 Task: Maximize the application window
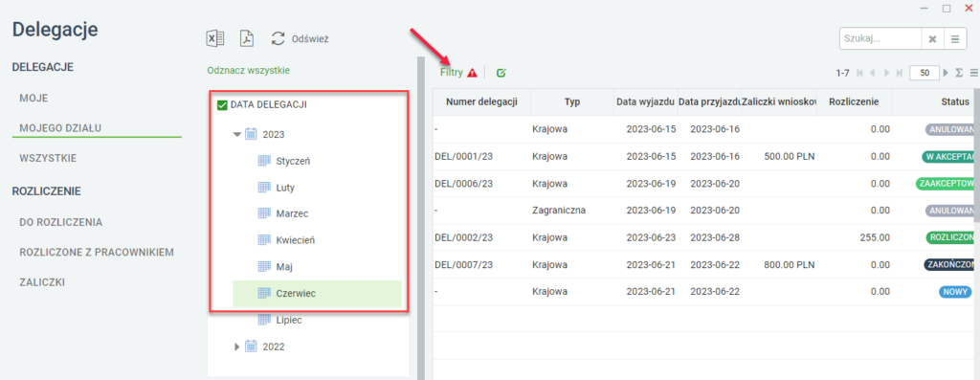click(947, 8)
